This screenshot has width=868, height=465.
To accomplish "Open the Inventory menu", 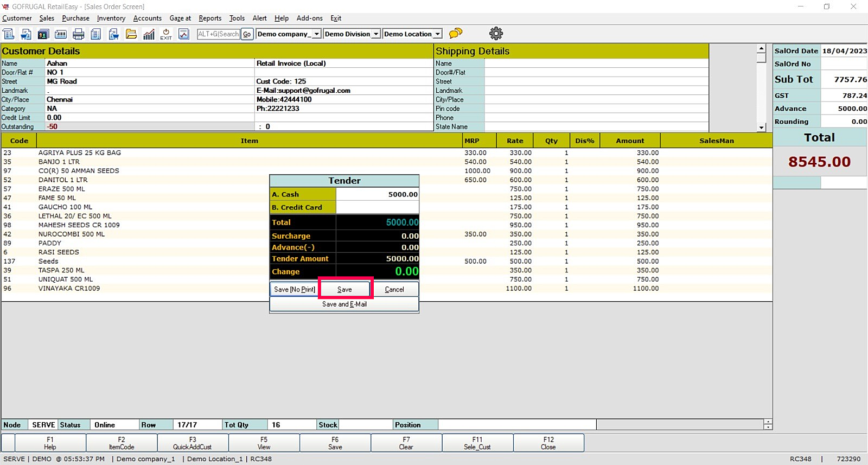I will click(x=111, y=18).
